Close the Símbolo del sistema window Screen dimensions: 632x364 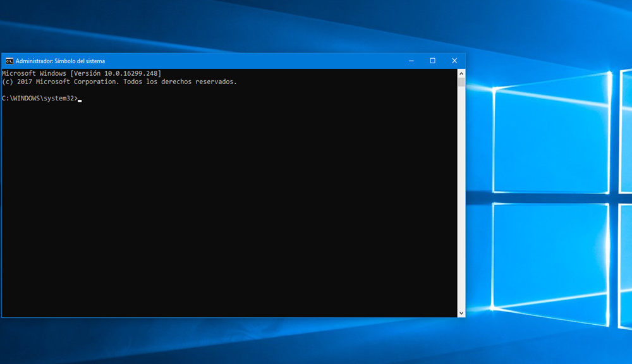454,61
